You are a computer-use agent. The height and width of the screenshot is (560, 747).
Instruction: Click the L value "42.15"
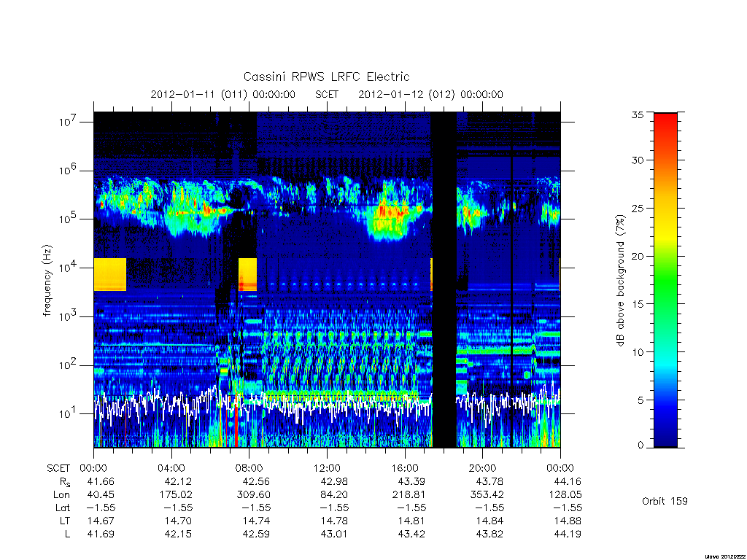point(178,534)
